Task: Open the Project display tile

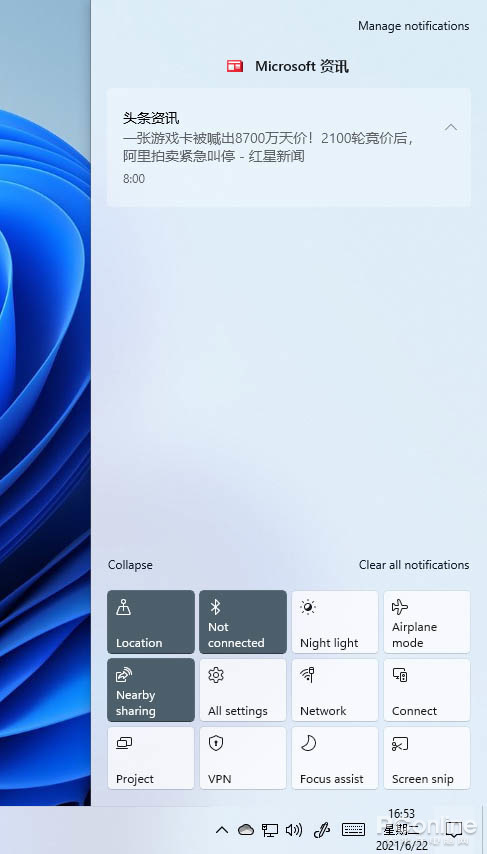Action: pos(151,758)
